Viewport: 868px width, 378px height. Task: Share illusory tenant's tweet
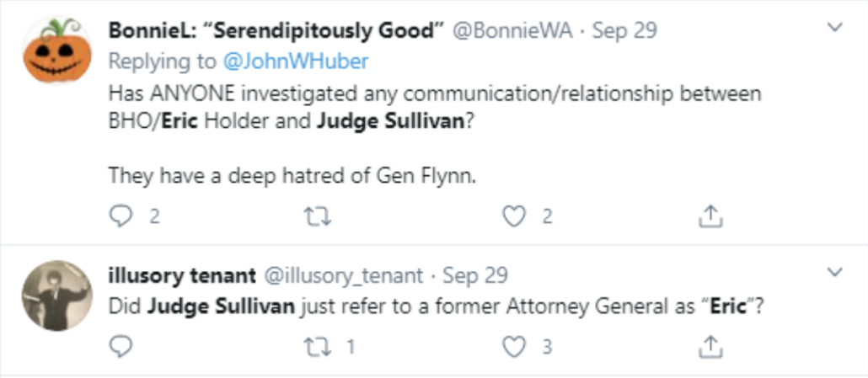click(711, 345)
